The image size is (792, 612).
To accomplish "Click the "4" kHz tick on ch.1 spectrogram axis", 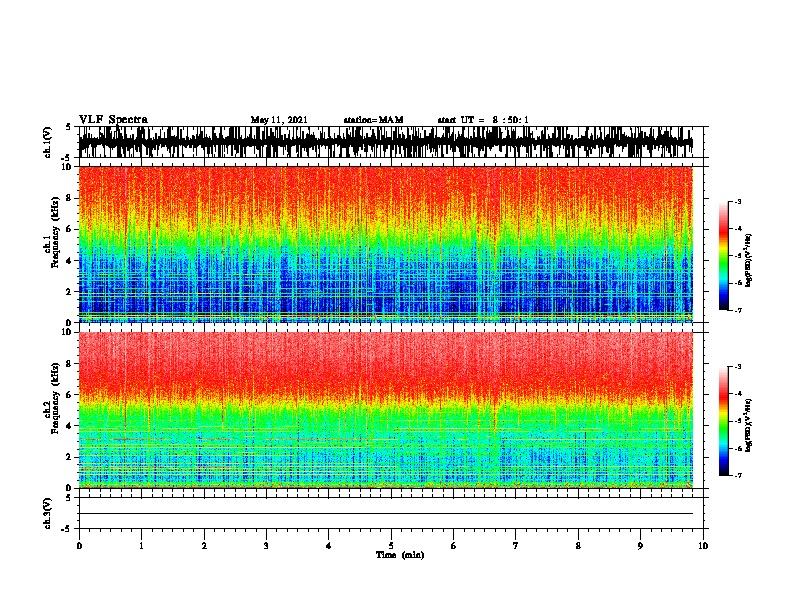I will [x=70, y=261].
